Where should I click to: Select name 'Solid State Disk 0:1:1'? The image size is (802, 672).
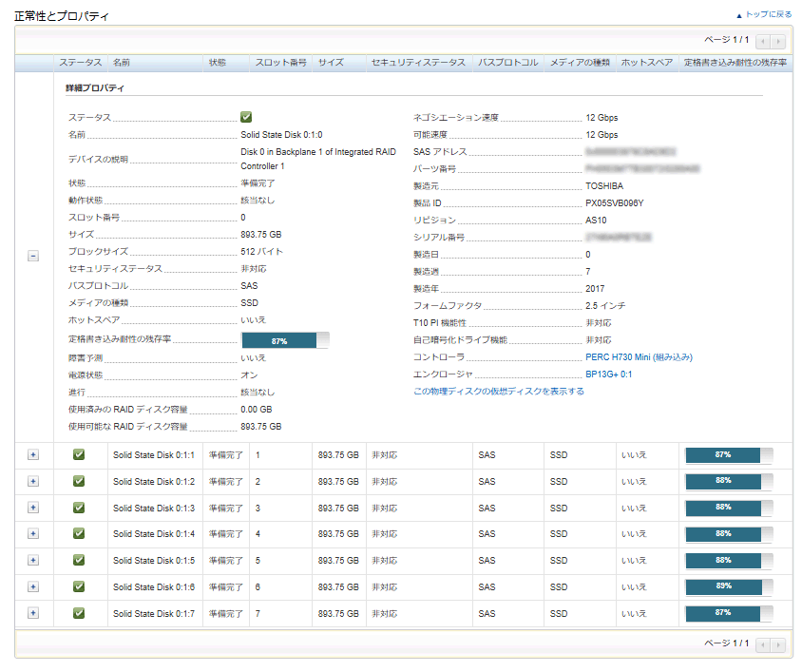tap(154, 455)
